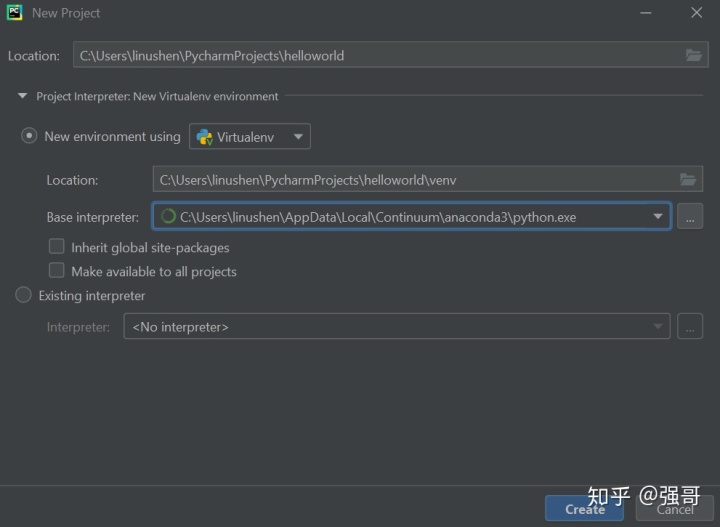Browse folder for venv Location field

[687, 179]
